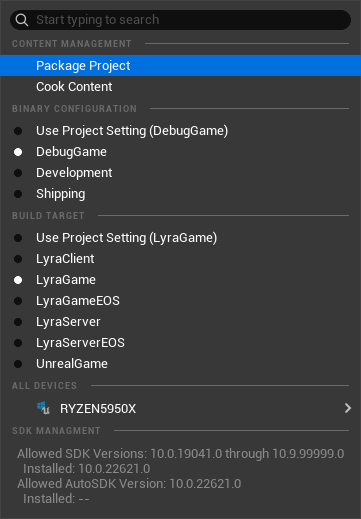This screenshot has height=519, width=361.
Task: Focus the Start typing to search field
Action: click(x=180, y=20)
